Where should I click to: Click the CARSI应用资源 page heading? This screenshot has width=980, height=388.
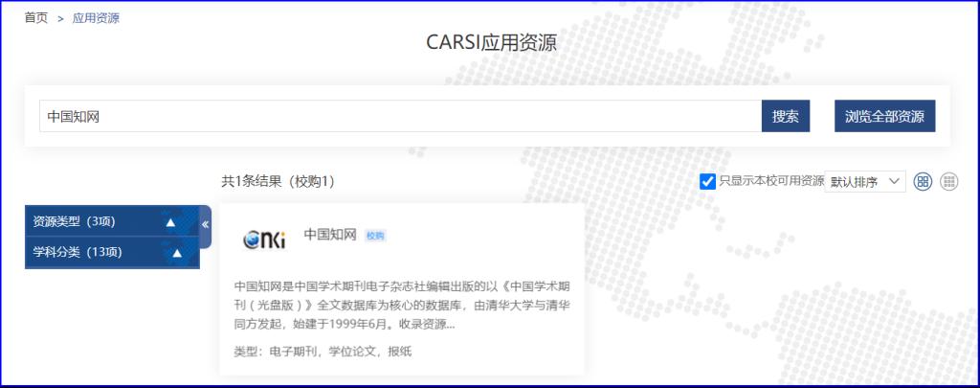click(490, 42)
